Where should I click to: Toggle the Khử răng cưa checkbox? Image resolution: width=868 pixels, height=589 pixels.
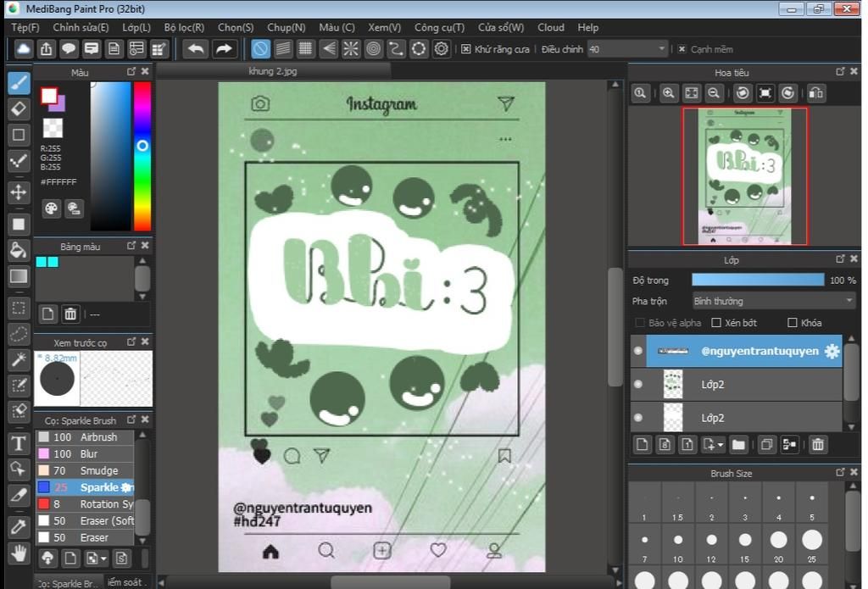point(466,49)
